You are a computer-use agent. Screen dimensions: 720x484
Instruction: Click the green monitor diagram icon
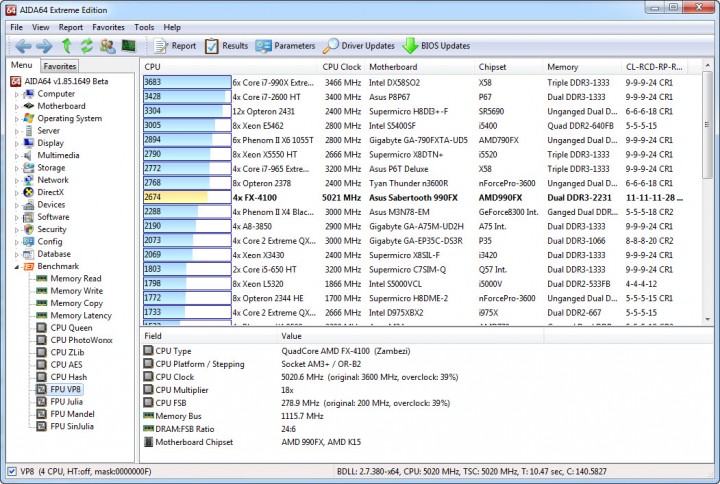point(129,46)
